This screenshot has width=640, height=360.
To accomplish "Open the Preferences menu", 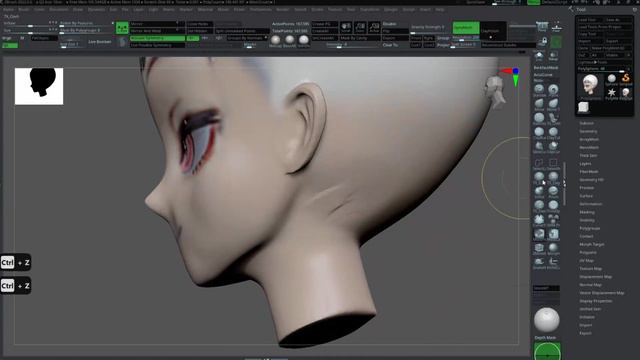I will (x=260, y=9).
